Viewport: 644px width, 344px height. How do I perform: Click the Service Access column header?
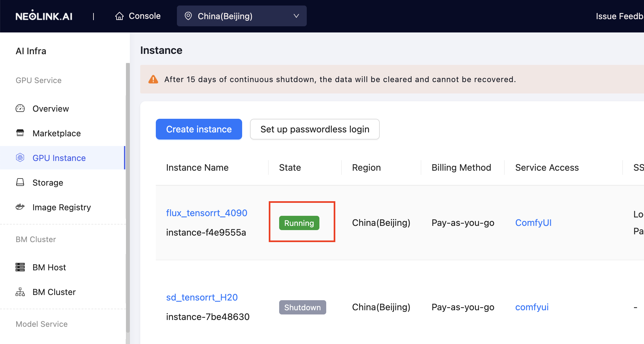coord(547,167)
